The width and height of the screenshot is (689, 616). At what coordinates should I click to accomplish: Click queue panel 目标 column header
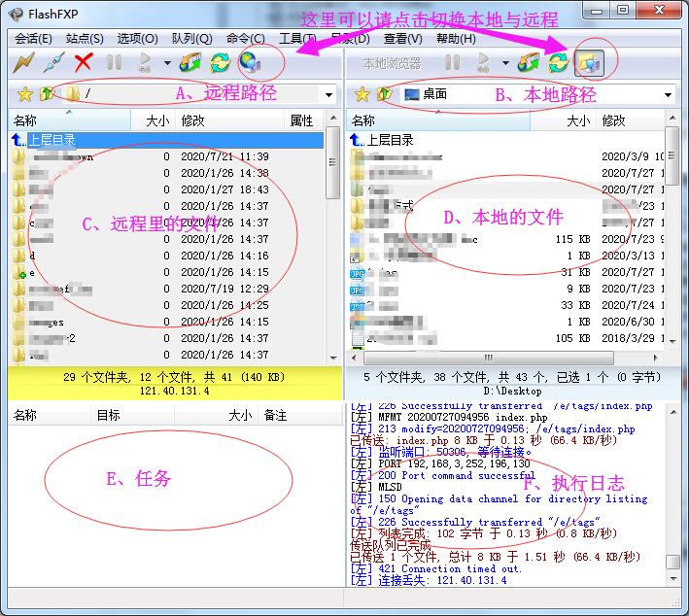[x=133, y=415]
